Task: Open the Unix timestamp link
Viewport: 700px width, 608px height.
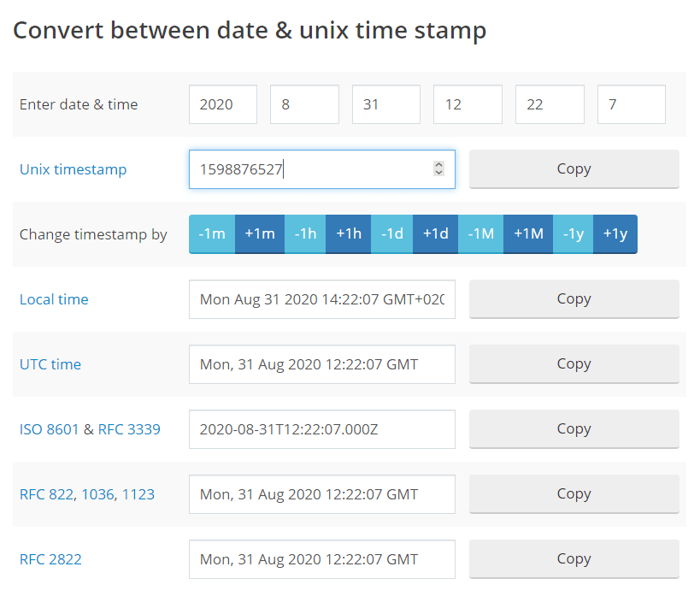Action: [x=73, y=169]
